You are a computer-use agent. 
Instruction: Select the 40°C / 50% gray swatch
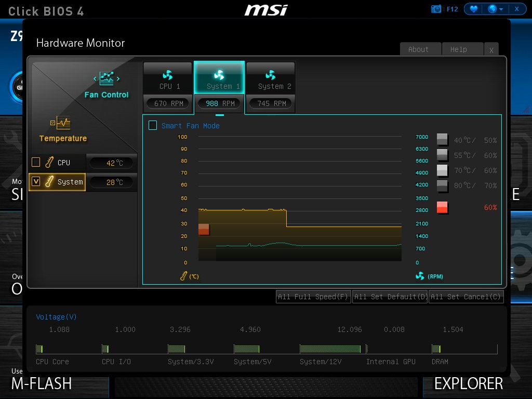tap(442, 139)
